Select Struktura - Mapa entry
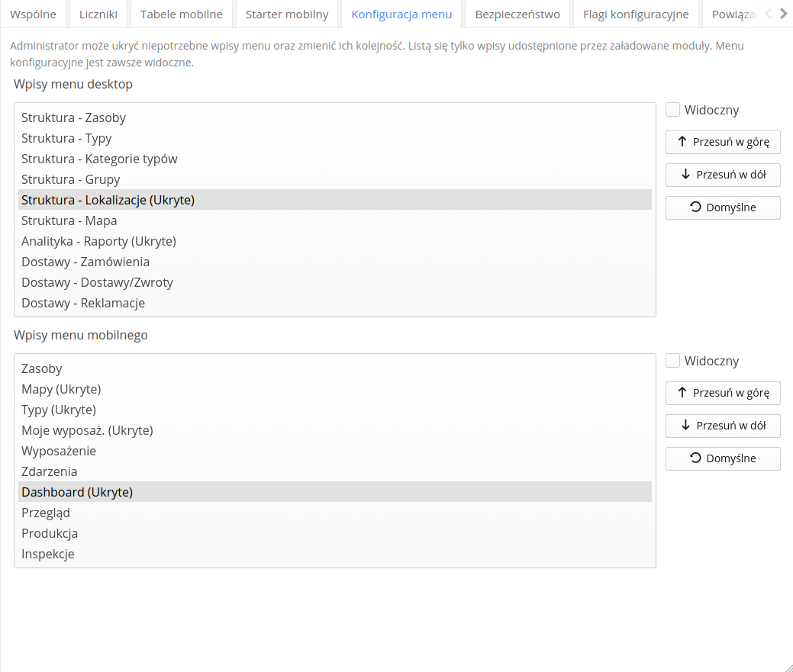 coord(335,220)
